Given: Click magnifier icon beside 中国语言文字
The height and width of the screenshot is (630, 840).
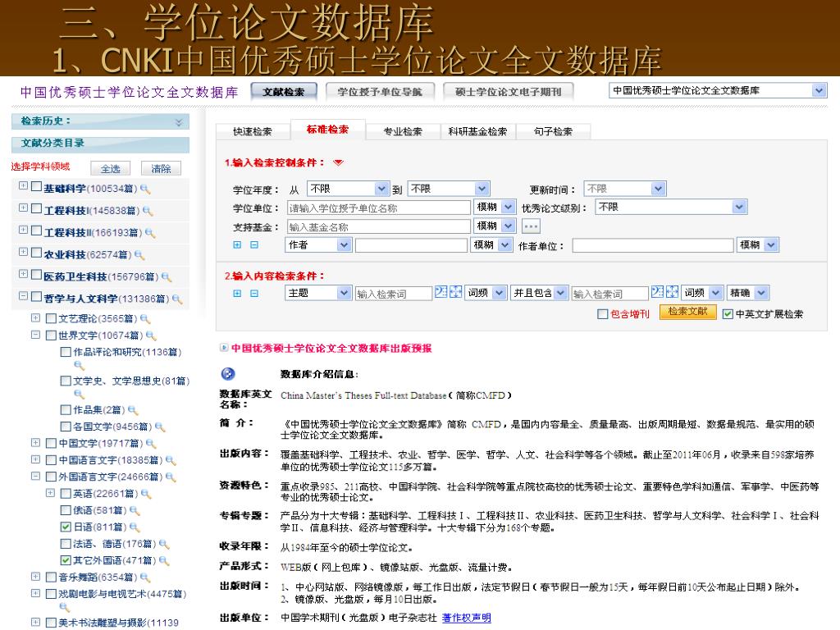Looking at the screenshot, I should coord(171,460).
